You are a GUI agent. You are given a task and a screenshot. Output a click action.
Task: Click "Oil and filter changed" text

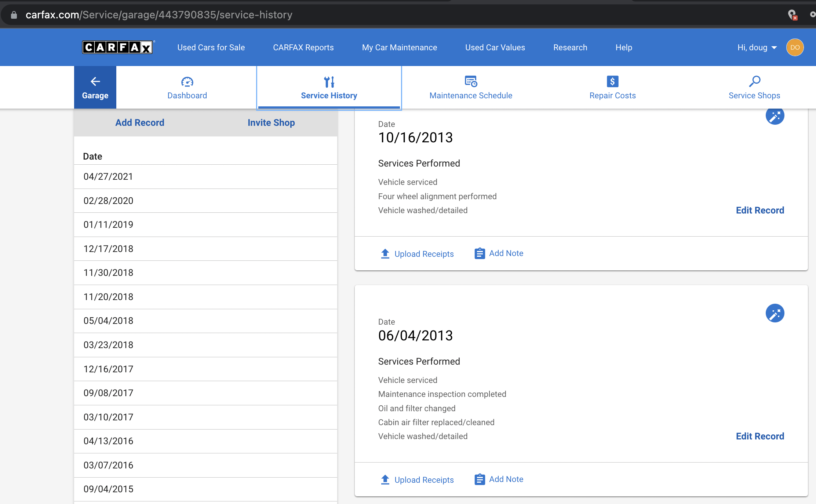point(417,408)
